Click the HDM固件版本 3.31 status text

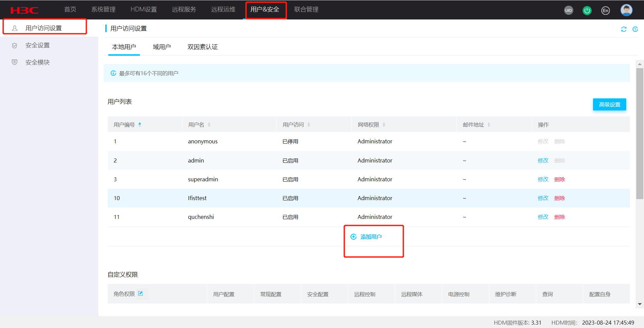click(518, 323)
